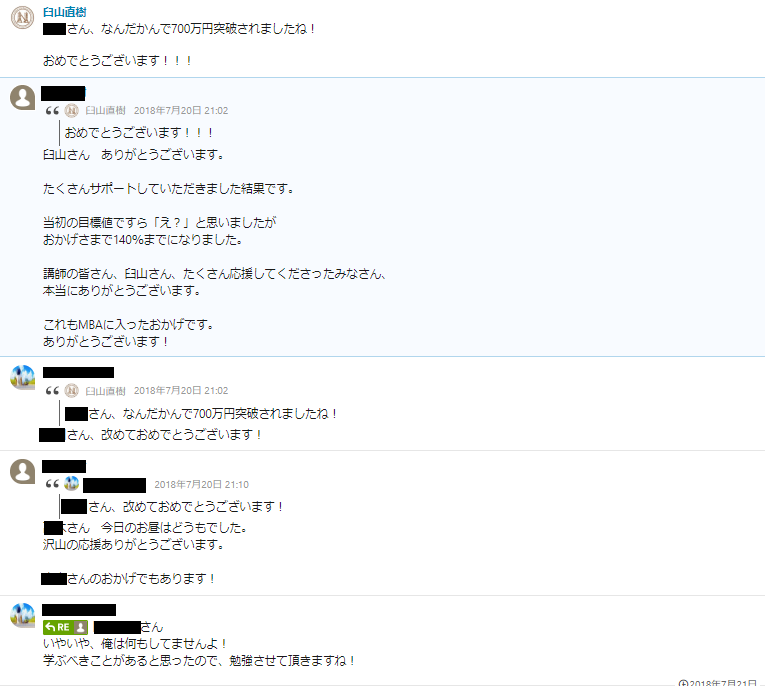The height and width of the screenshot is (686, 765).
Task: Click the redacted username above the third message
Action: click(x=78, y=373)
